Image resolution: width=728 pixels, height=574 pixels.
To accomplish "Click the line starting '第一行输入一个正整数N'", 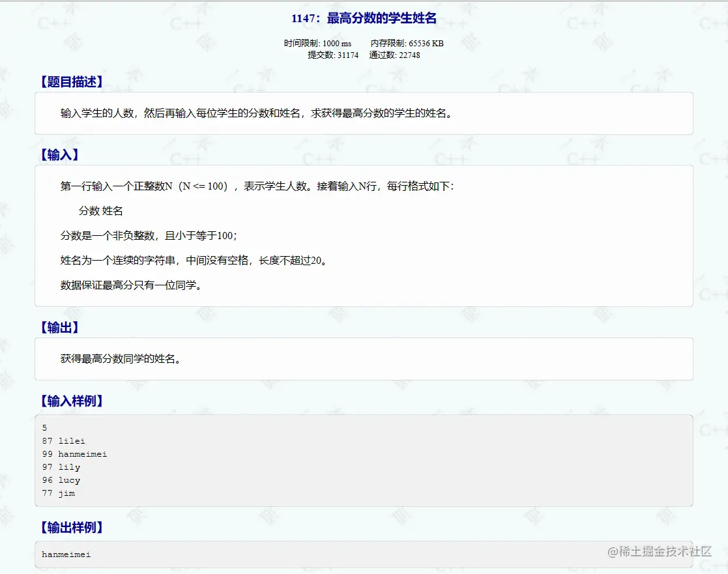I will click(x=257, y=186).
